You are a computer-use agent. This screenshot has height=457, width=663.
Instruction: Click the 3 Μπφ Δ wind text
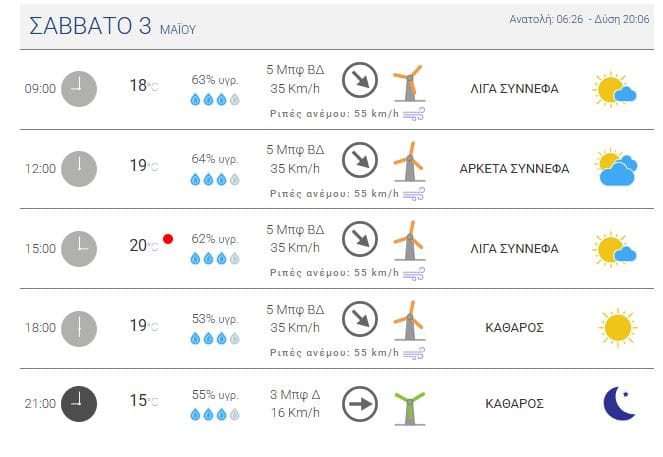click(295, 395)
